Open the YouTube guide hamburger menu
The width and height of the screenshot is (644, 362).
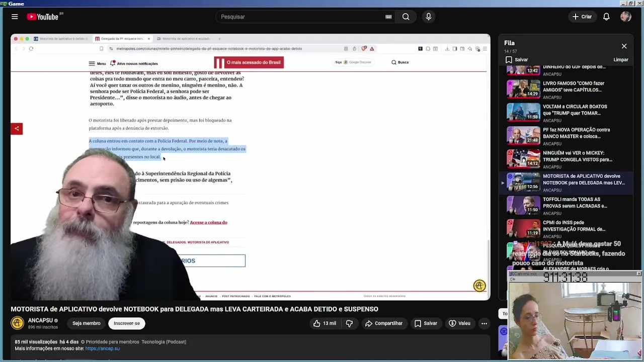pos(15,17)
